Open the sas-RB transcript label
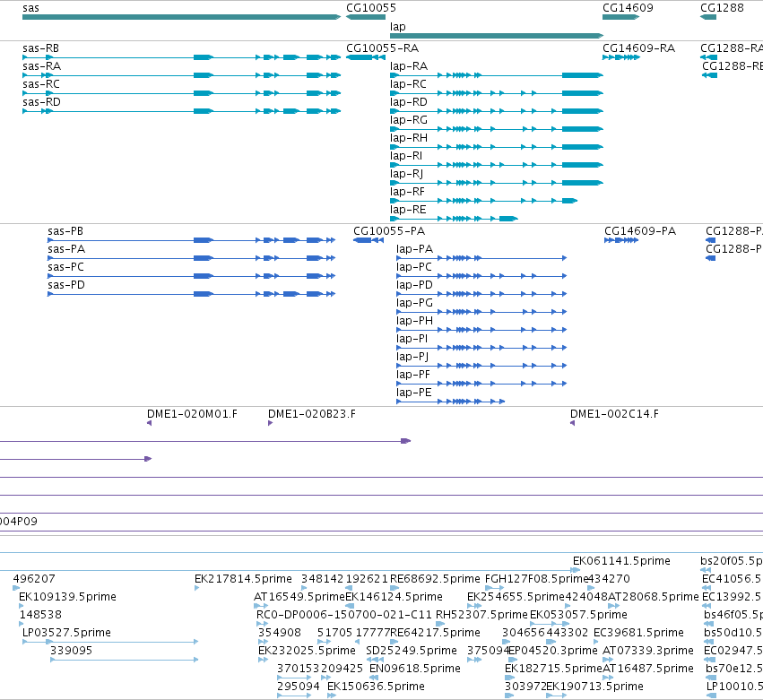Viewport: 763px width, 700px height. (41, 48)
